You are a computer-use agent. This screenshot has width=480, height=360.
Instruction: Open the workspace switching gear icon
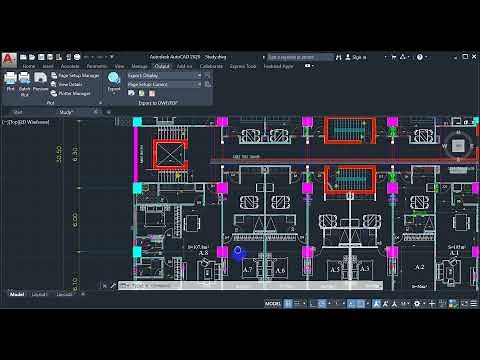pyautogui.click(x=417, y=304)
